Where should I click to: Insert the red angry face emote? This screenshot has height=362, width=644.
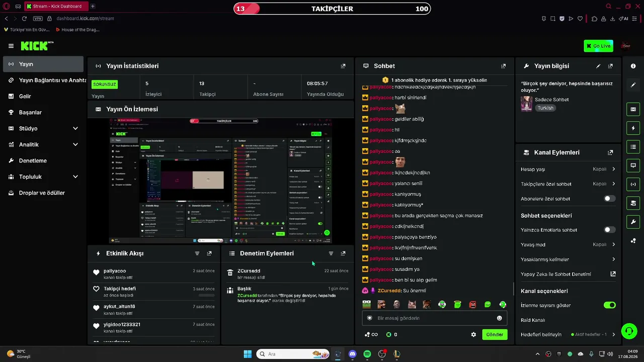coord(472,304)
